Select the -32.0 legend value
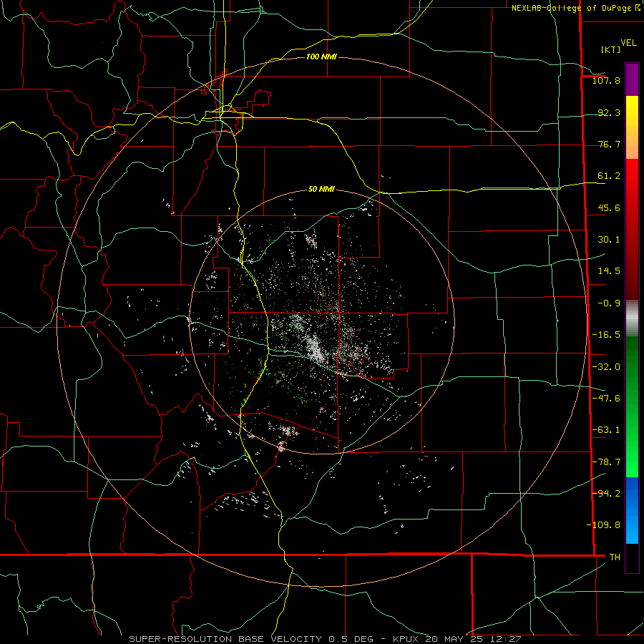This screenshot has height=644, width=644. (x=606, y=367)
